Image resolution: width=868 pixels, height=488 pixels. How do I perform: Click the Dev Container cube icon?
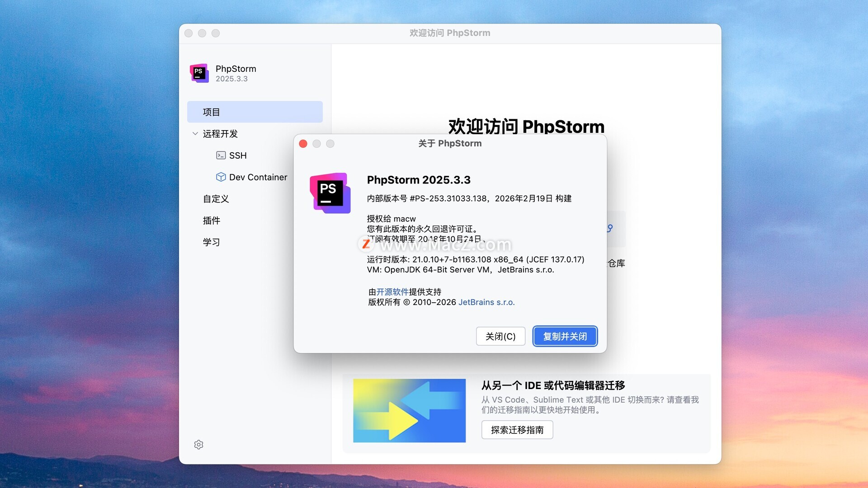221,177
